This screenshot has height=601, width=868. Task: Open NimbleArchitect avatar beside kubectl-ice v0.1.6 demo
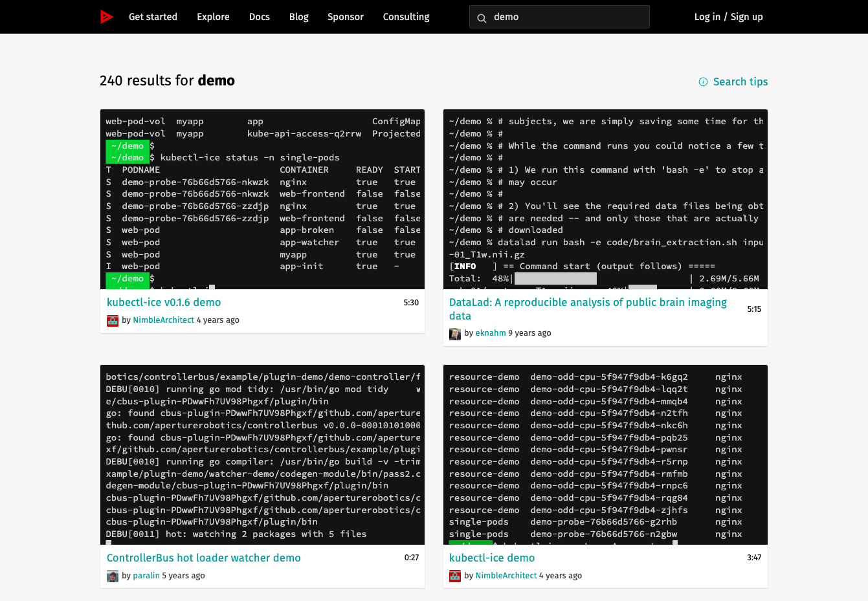click(113, 320)
